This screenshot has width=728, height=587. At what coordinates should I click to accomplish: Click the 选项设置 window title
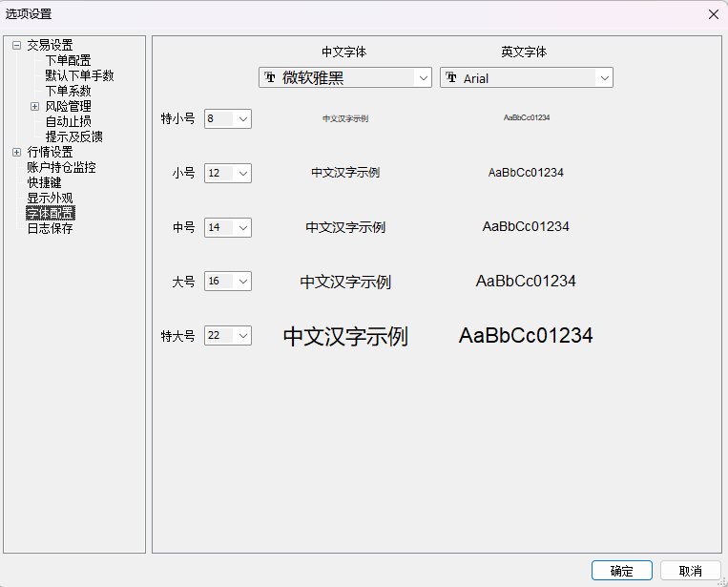[29, 14]
